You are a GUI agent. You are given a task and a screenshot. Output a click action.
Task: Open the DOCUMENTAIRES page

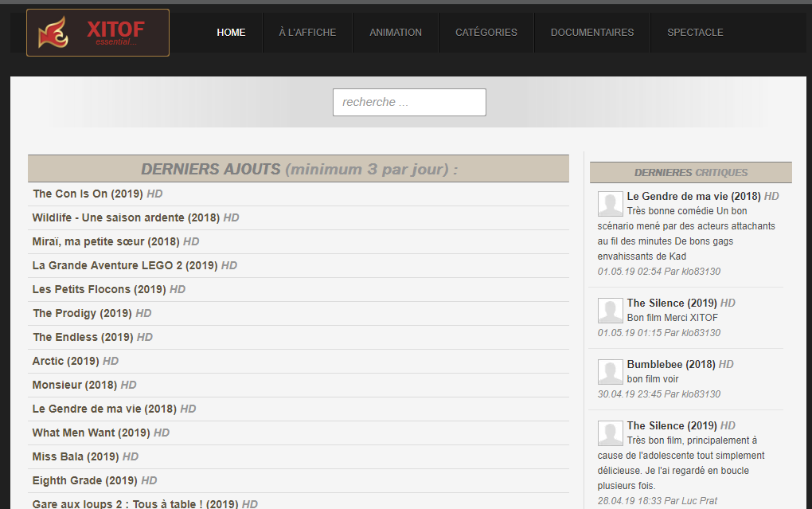point(592,32)
